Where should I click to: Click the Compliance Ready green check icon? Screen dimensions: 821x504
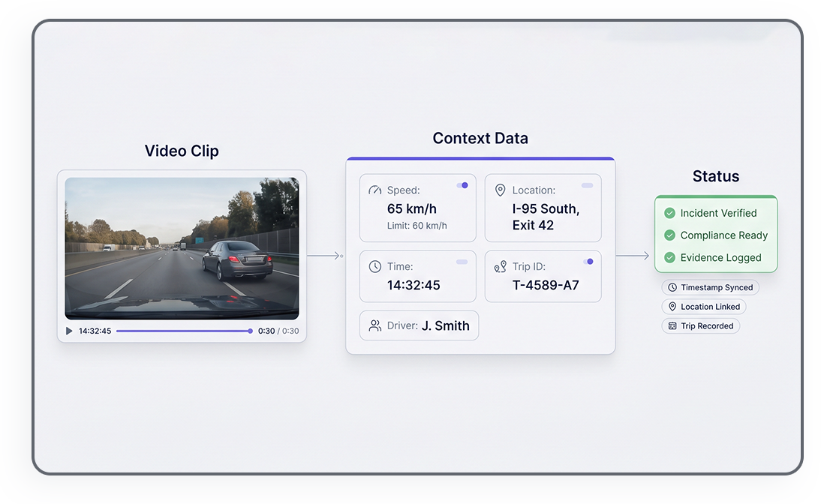pyautogui.click(x=669, y=235)
